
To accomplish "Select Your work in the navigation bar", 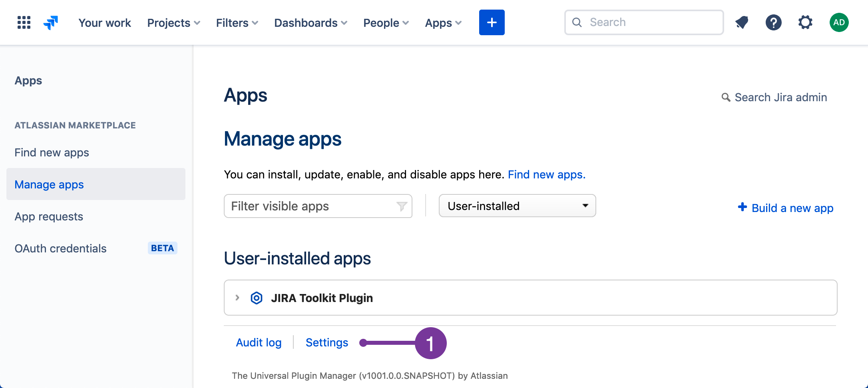I will 104,23.
